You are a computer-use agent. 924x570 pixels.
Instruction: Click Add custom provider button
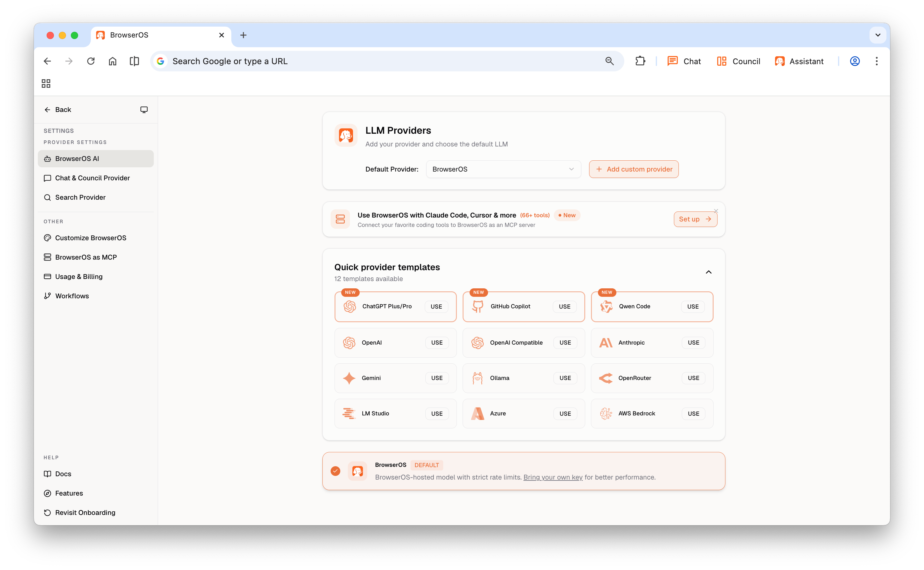tap(634, 169)
